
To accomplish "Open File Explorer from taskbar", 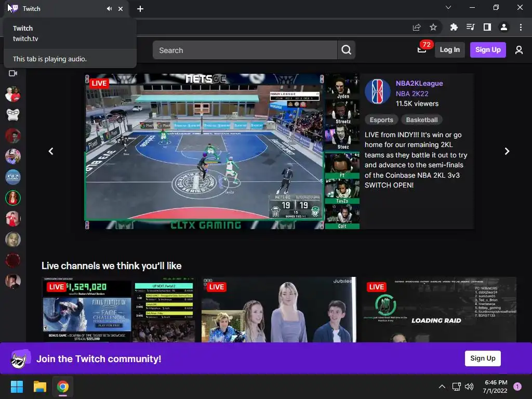I will click(x=39, y=387).
